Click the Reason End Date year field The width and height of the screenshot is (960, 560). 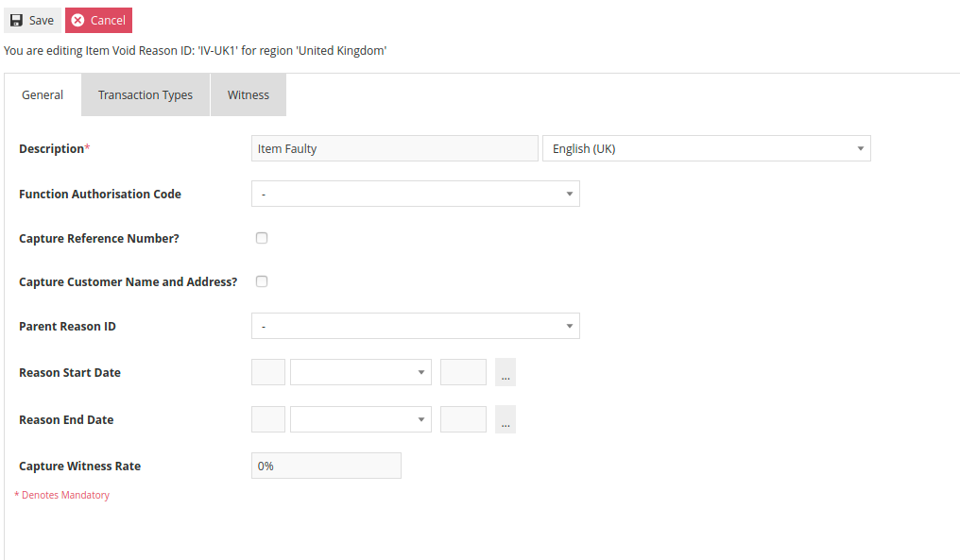click(464, 419)
